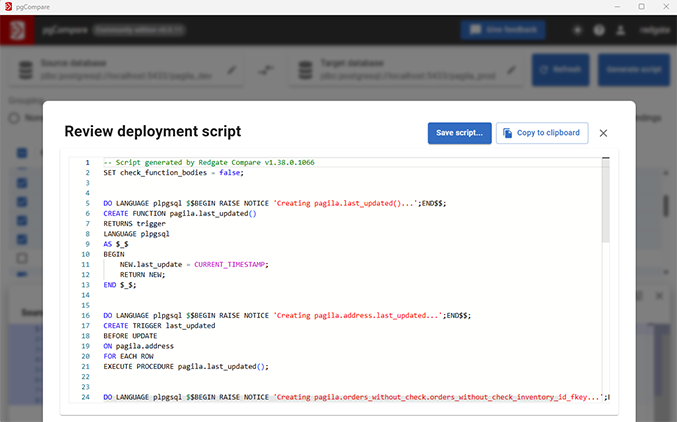The height and width of the screenshot is (422, 677).
Task: Click the Review deployment script heading
Action: [x=153, y=131]
